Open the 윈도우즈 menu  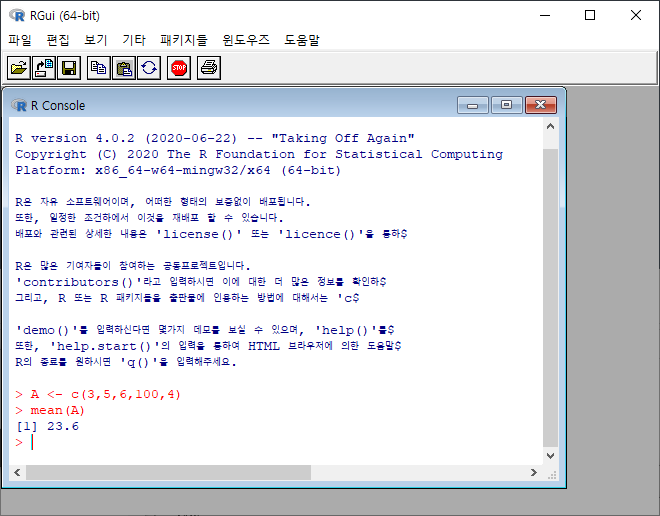[x=246, y=40]
